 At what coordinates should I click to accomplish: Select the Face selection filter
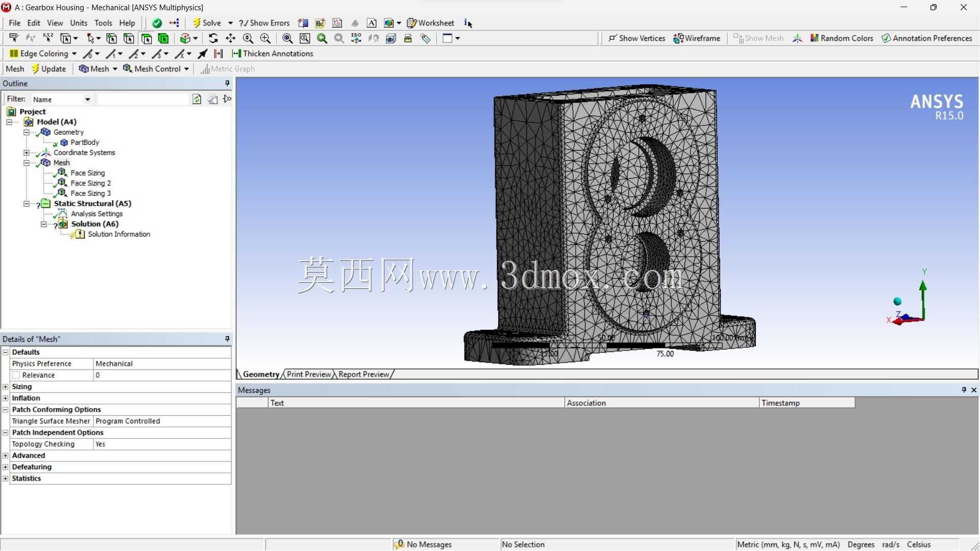146,38
